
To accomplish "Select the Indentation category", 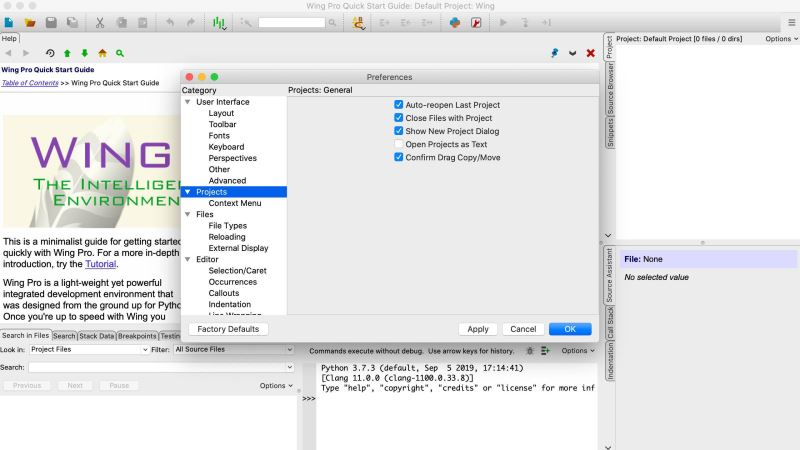I will tap(230, 304).
